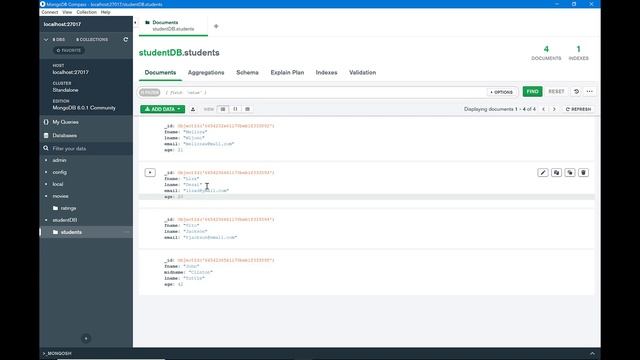
Task: Expand the admin database
Action: (46, 160)
